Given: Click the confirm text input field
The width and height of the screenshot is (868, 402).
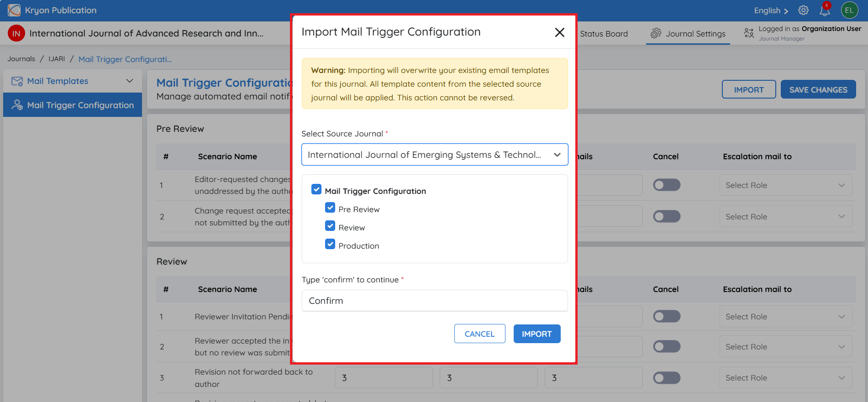Looking at the screenshot, I should tap(435, 301).
